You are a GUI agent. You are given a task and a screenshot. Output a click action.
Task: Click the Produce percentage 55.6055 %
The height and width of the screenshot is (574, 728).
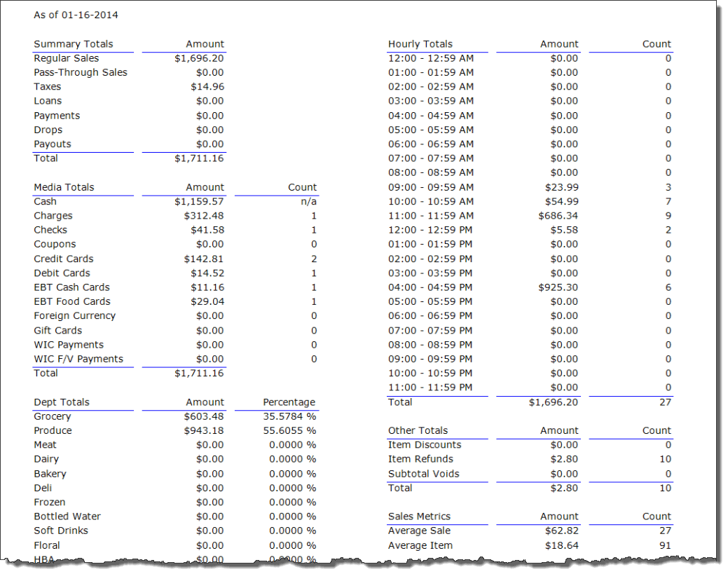[289, 430]
